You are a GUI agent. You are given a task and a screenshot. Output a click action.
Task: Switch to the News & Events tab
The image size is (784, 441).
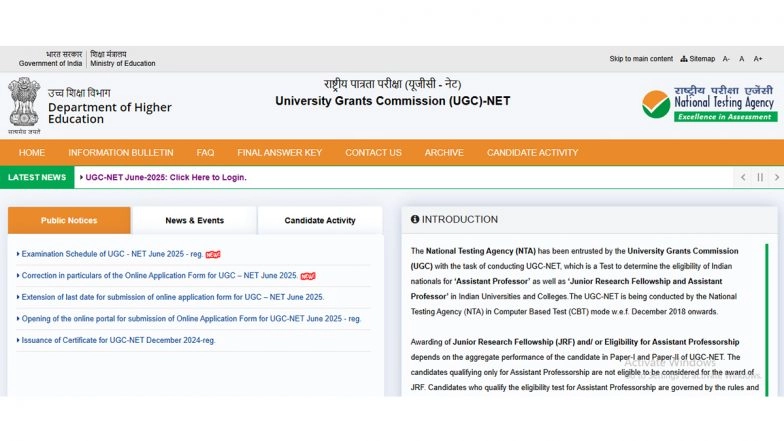coord(194,220)
